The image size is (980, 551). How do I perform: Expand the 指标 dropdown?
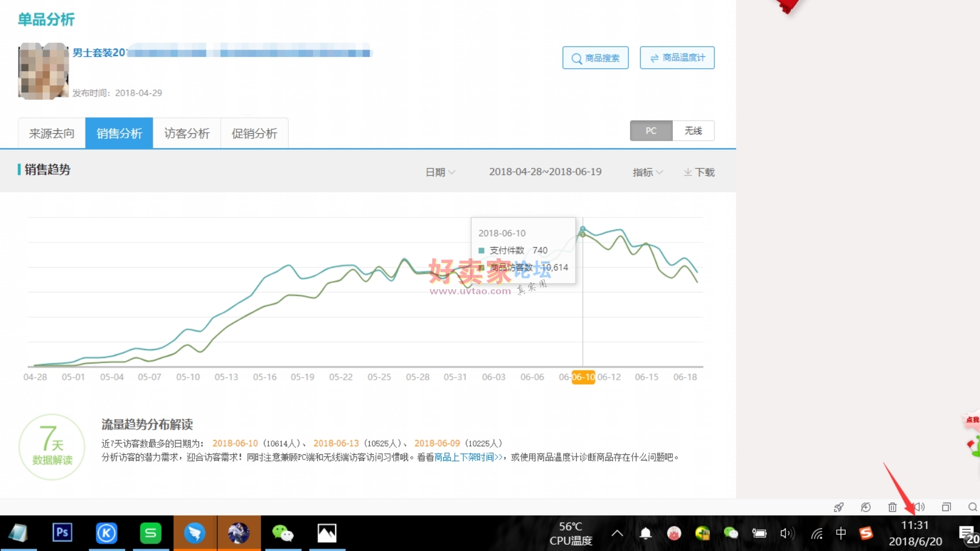[647, 172]
